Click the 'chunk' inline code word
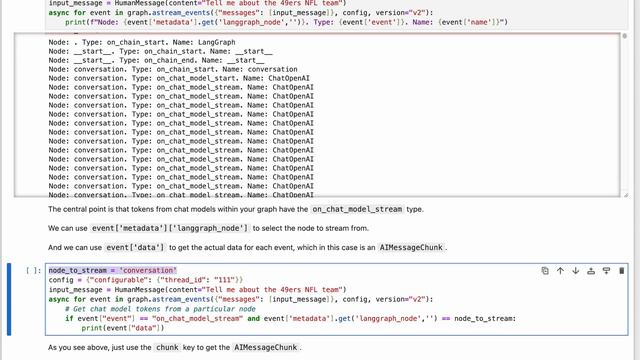 (x=167, y=347)
